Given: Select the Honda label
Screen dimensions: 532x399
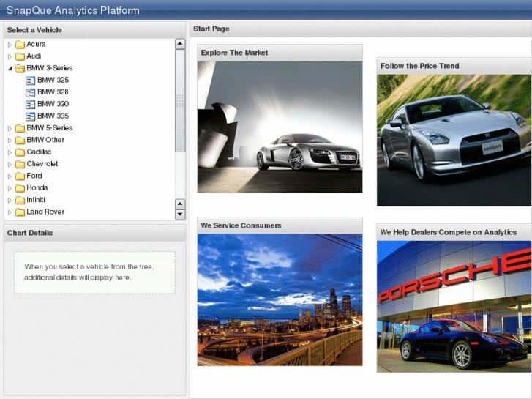Looking at the screenshot, I should [x=37, y=187].
